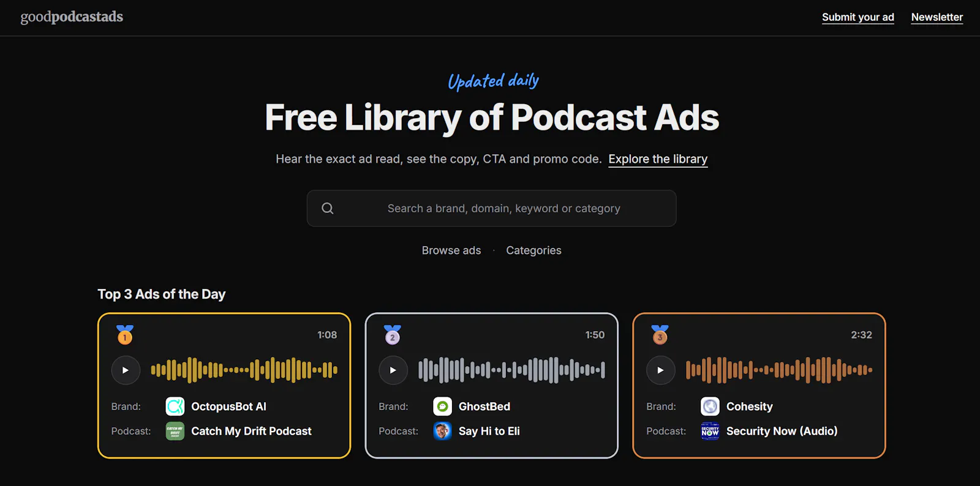
Task: Play the Cohesity ad
Action: click(x=661, y=370)
